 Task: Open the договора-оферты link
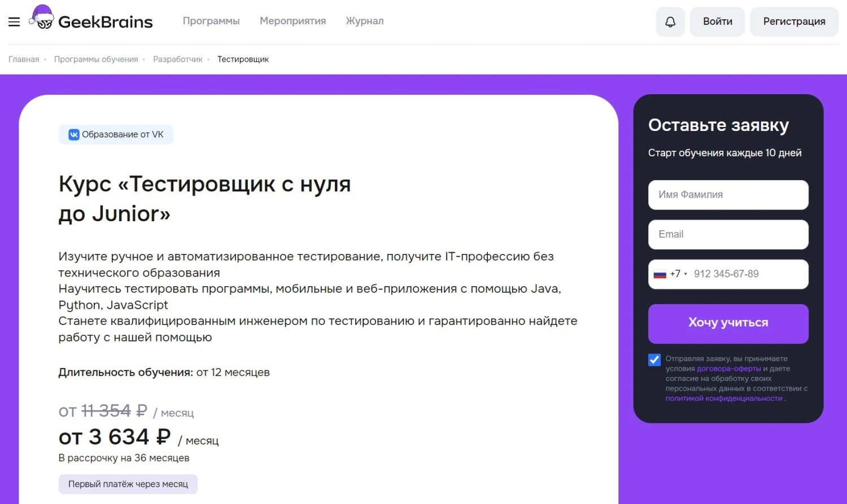coord(729,369)
